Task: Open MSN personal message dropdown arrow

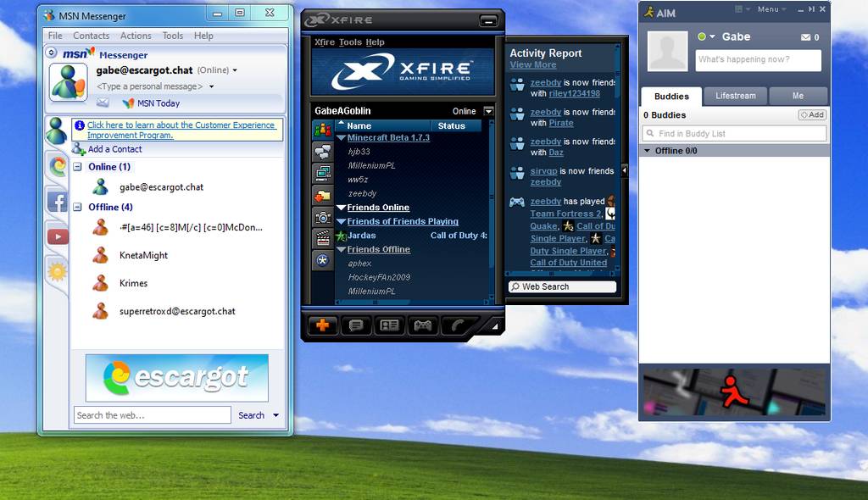Action: coord(211,86)
